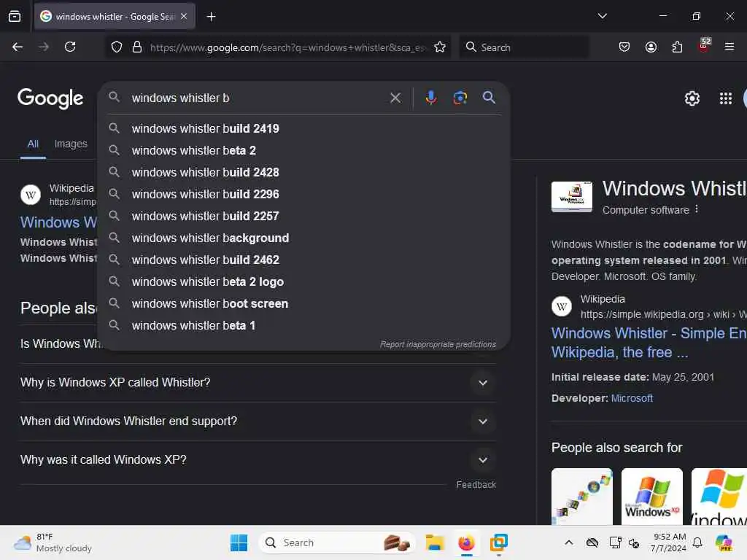Screen dimensions: 747x560
Task: Select suggestion windows whistler build 2462
Action: click(304, 260)
